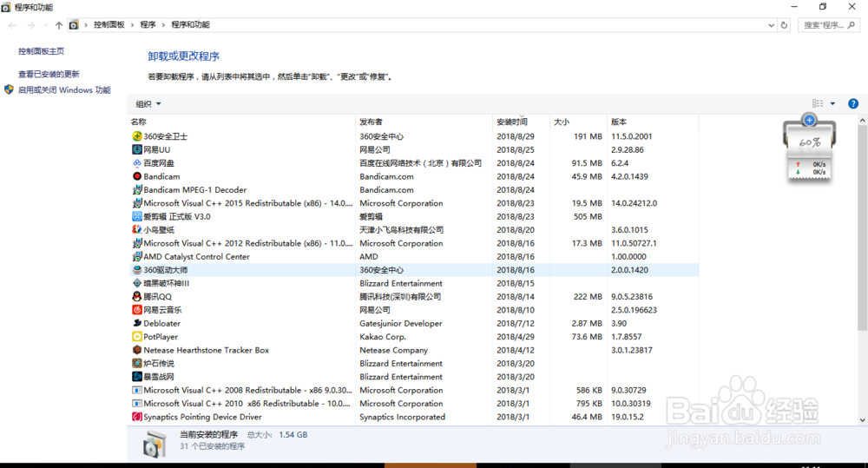Select the 腾讯科技(深圳)有限公司 publisher cell
The height and width of the screenshot is (468, 868).
point(400,296)
